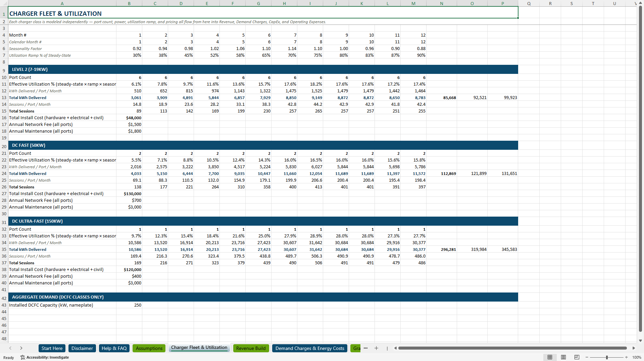Select the Month # label cell

tap(62, 35)
